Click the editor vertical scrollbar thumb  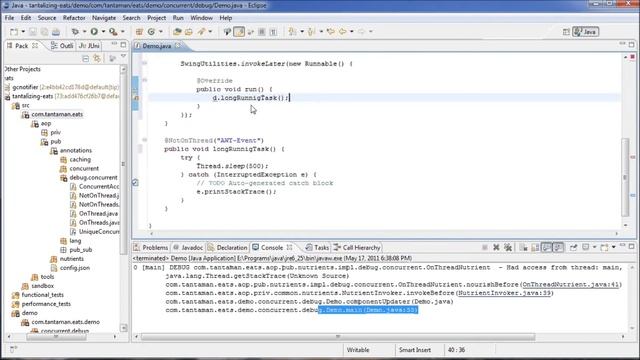(625, 178)
